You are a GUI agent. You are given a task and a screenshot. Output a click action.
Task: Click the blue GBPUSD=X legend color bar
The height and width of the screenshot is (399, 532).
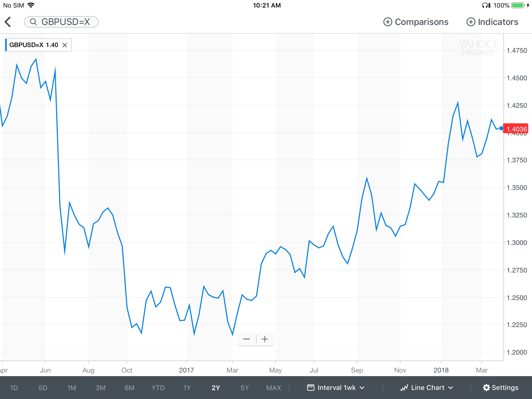[6, 45]
